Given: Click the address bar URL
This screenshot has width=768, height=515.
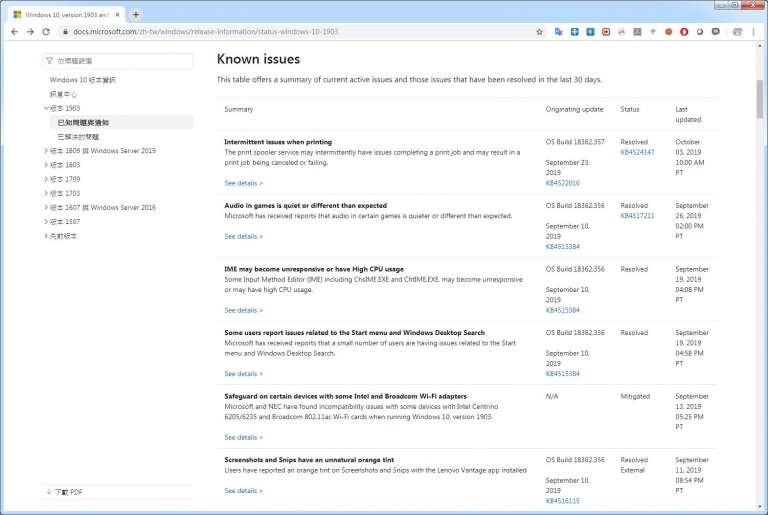Looking at the screenshot, I should 206,32.
